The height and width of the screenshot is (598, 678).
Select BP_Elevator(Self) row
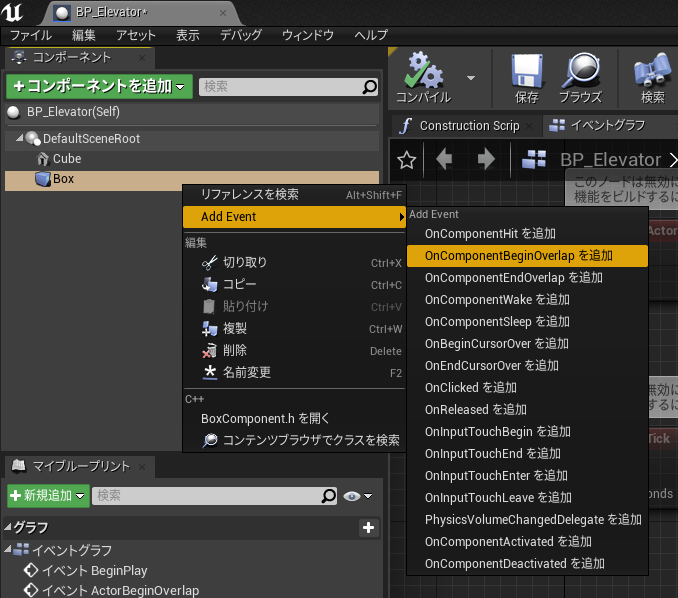point(192,112)
